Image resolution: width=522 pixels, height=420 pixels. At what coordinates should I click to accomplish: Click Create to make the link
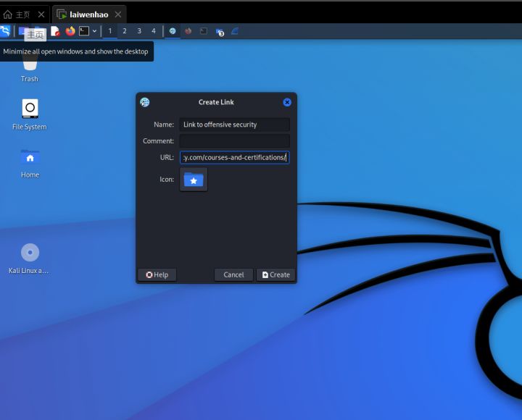coord(275,274)
